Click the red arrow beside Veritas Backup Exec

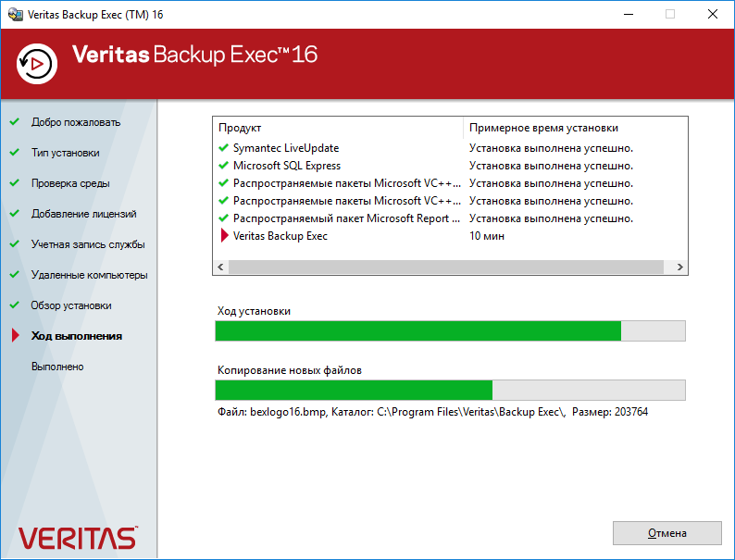[225, 236]
